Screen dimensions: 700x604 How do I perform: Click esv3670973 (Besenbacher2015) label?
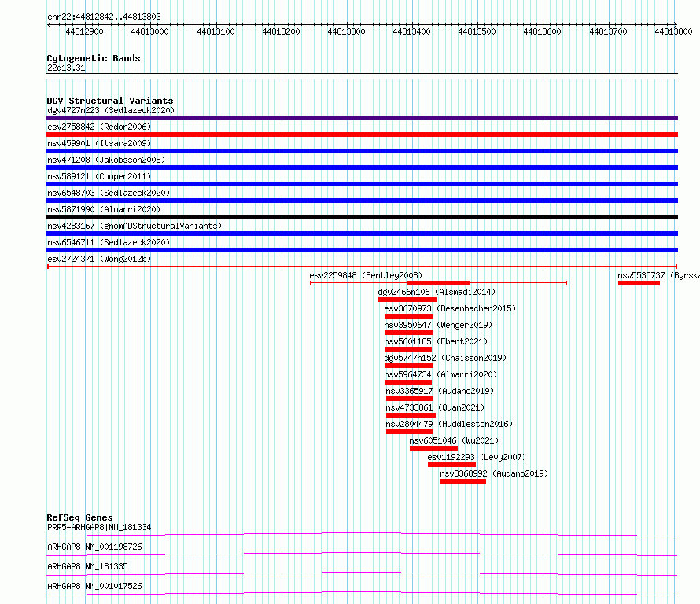tap(450, 308)
